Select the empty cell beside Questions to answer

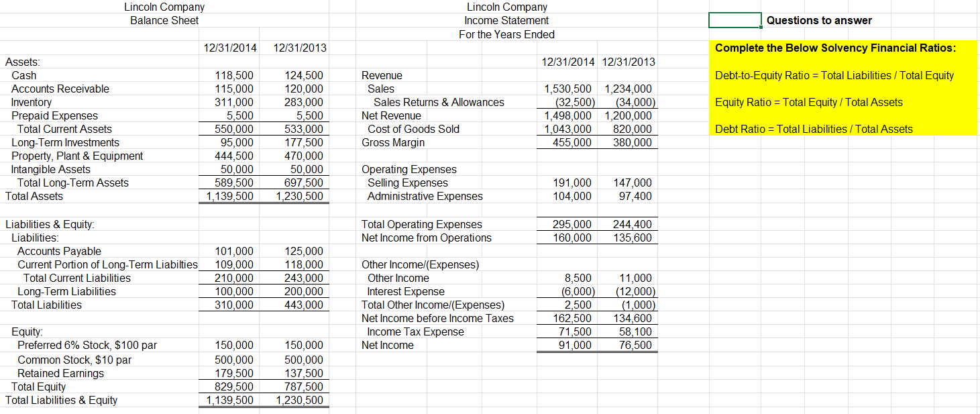click(734, 20)
